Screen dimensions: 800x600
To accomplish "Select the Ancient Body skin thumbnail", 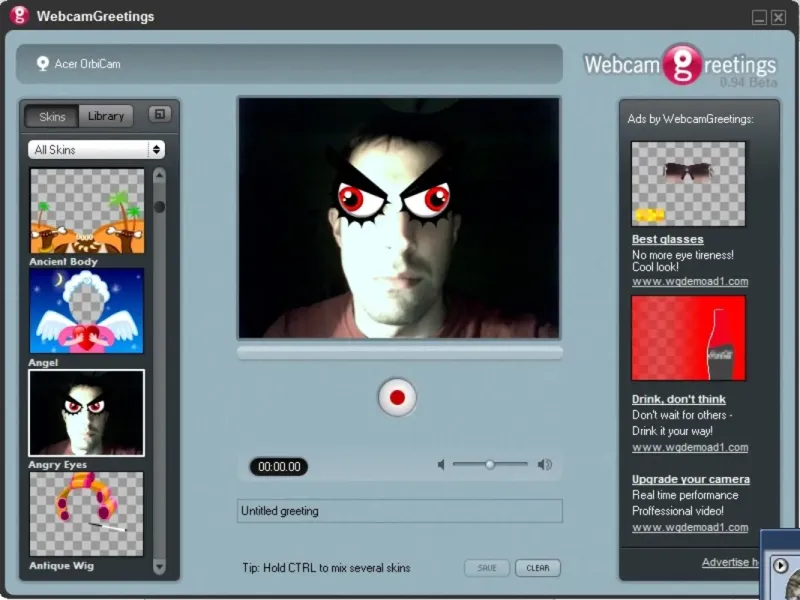I will [87, 211].
